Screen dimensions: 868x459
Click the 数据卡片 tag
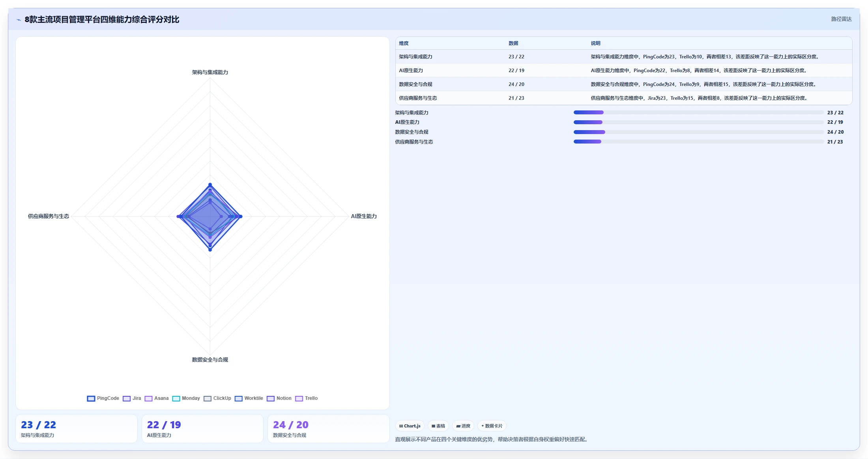click(x=492, y=426)
